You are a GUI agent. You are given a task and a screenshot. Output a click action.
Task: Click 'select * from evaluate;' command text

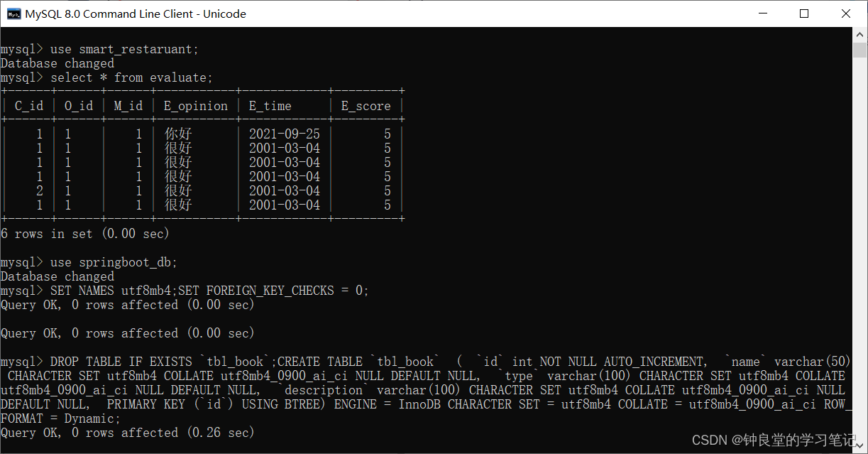(131, 77)
